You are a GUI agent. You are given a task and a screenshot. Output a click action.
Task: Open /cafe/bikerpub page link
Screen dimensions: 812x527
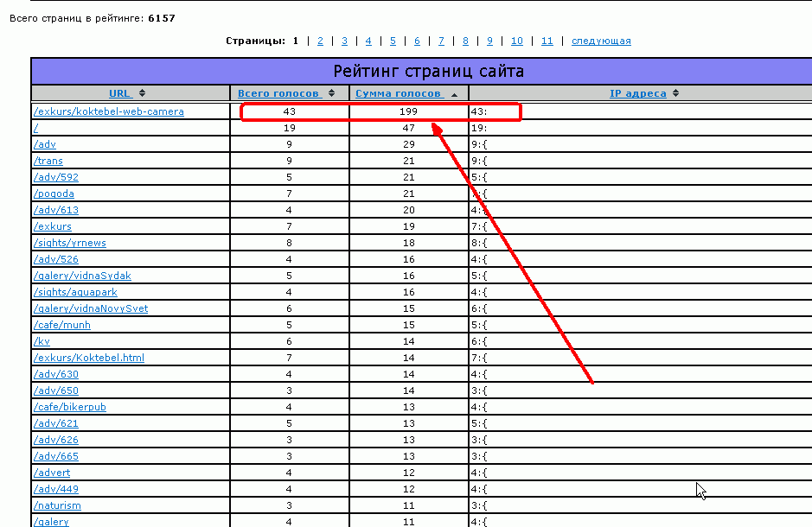pyautogui.click(x=70, y=407)
